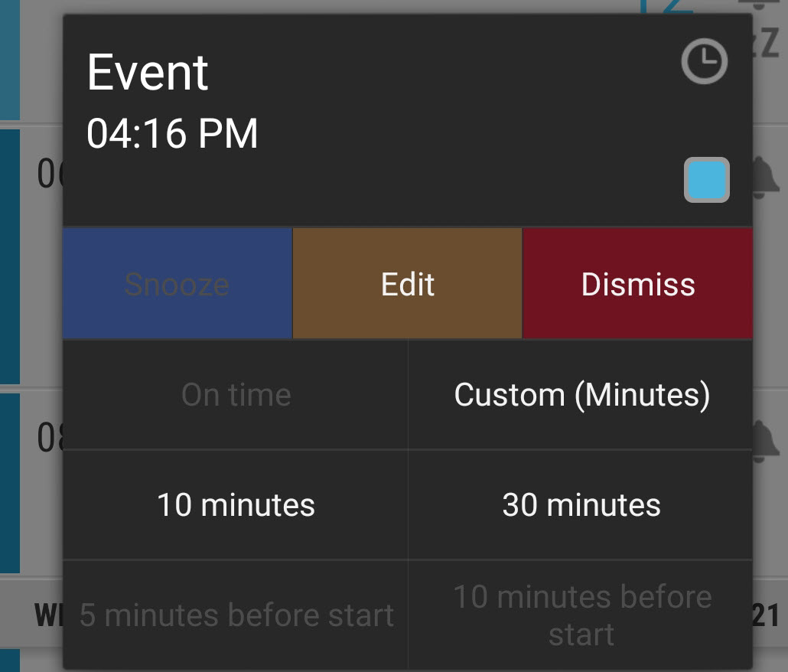Screen dimensions: 788x672
Task: Select the On time option
Action: pos(236,394)
